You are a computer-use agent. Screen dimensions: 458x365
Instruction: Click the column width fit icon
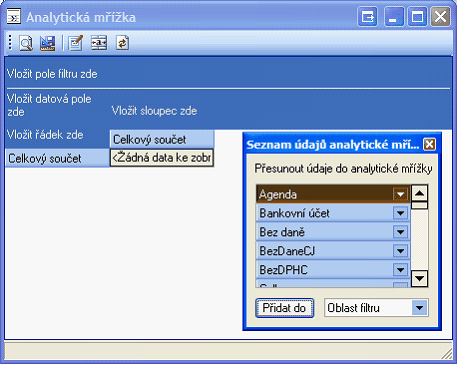[x=99, y=43]
